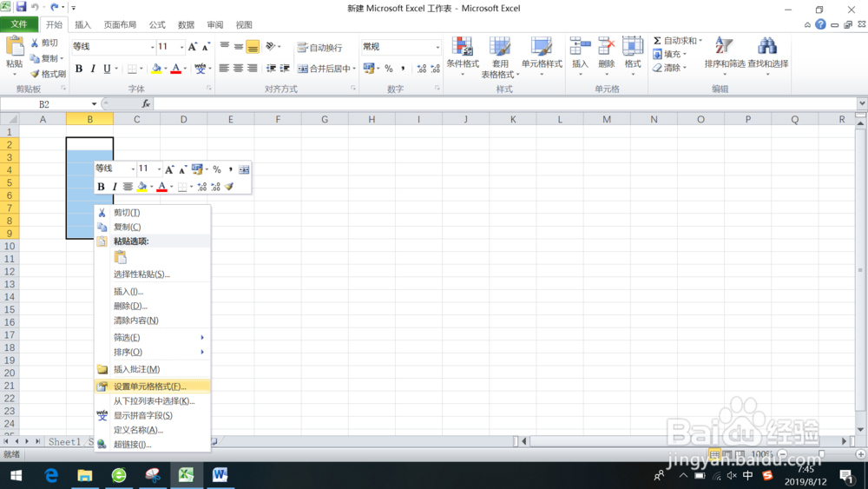Click AutoSum (自动求和)

674,41
